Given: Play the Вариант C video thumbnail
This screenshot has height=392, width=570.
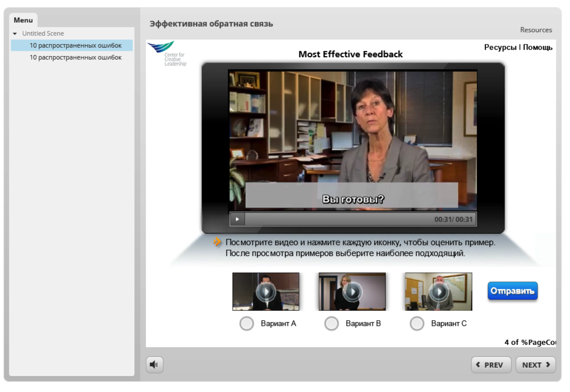Looking at the screenshot, I should point(438,292).
